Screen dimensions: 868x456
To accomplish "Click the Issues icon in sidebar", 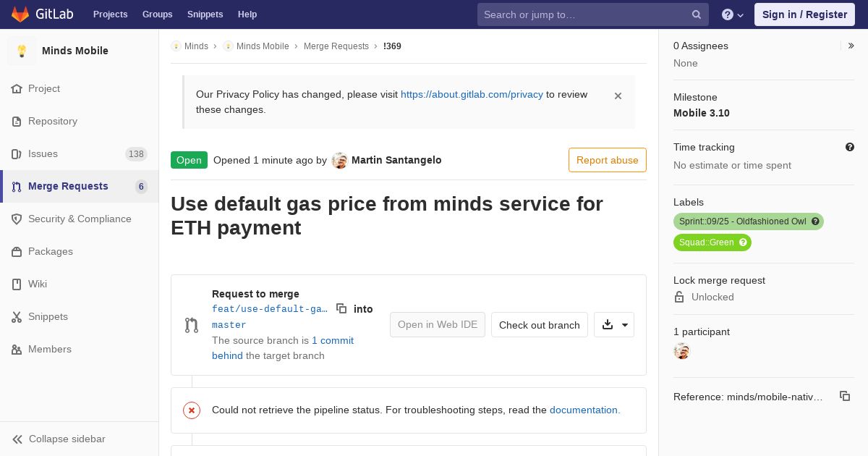I will click(17, 153).
